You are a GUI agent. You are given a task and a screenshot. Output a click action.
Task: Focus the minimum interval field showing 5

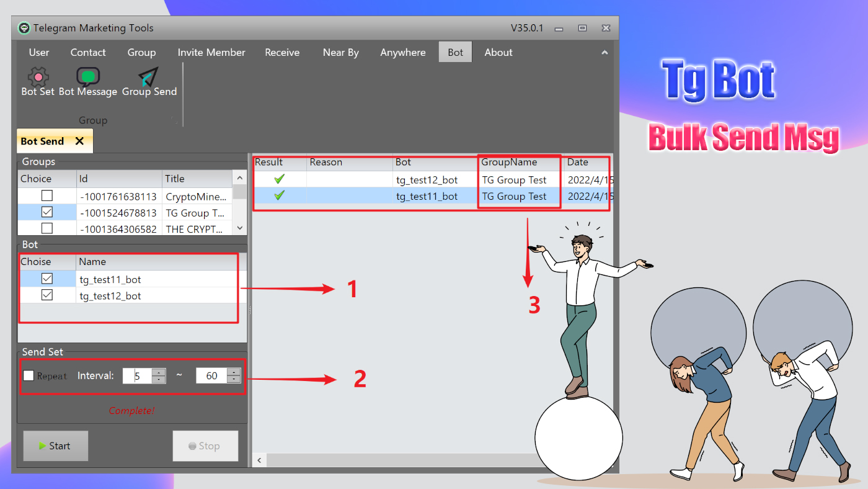point(138,375)
